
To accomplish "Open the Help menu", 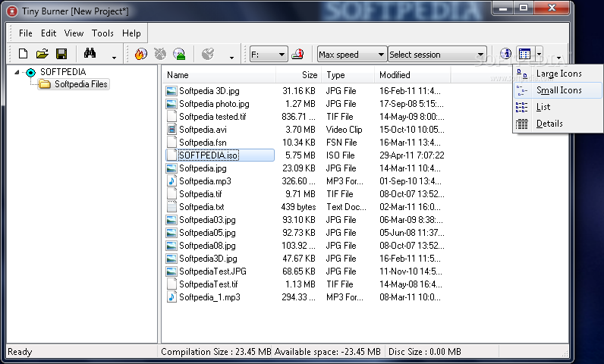I will pyautogui.click(x=131, y=33).
